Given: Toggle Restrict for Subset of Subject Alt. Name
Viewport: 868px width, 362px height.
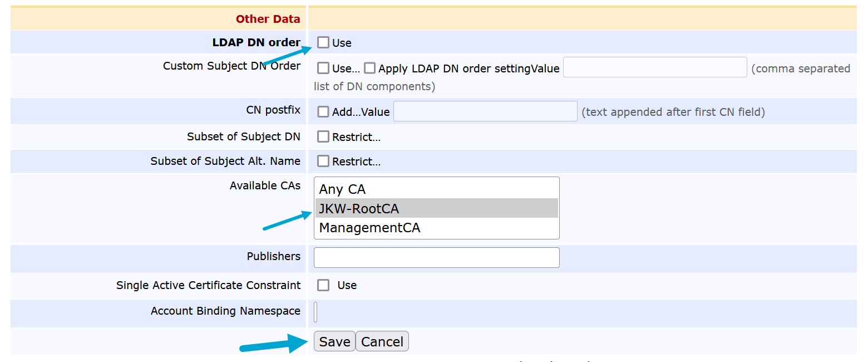Looking at the screenshot, I should pos(323,162).
